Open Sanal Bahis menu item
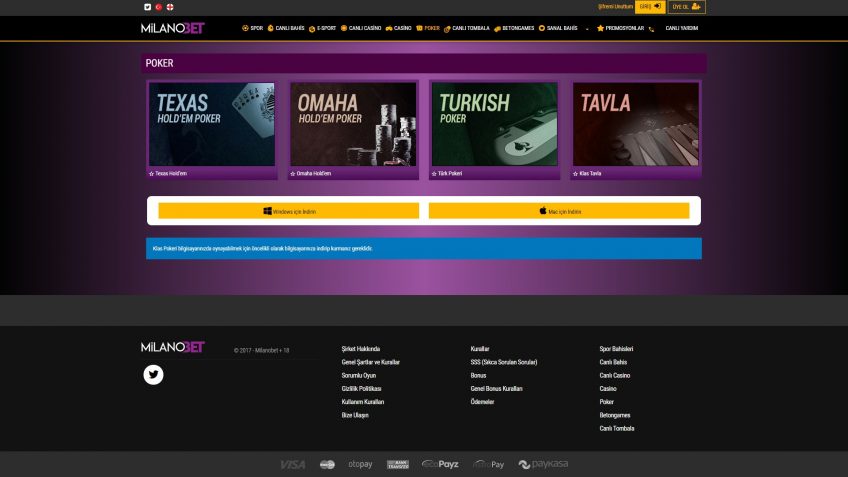The height and width of the screenshot is (477, 848). 558,28
